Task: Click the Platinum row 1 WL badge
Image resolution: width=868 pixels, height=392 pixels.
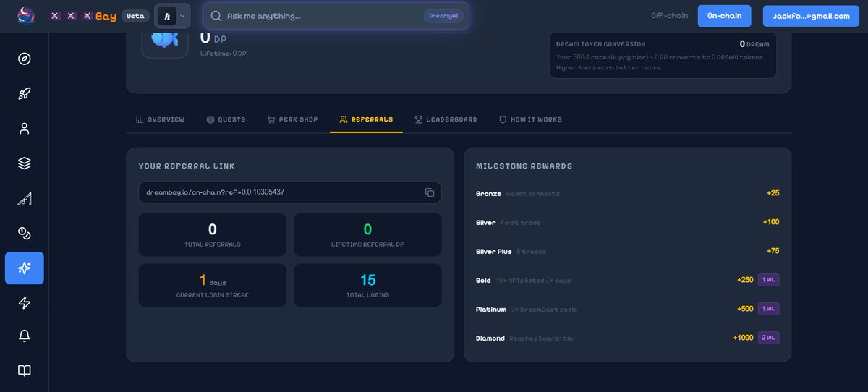Action: pos(768,309)
